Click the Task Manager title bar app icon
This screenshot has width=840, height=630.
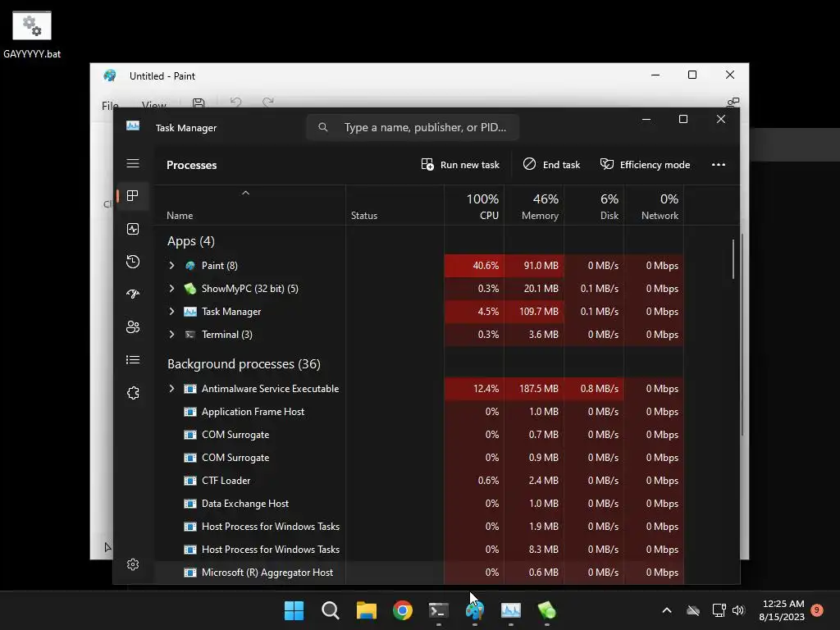pos(133,126)
